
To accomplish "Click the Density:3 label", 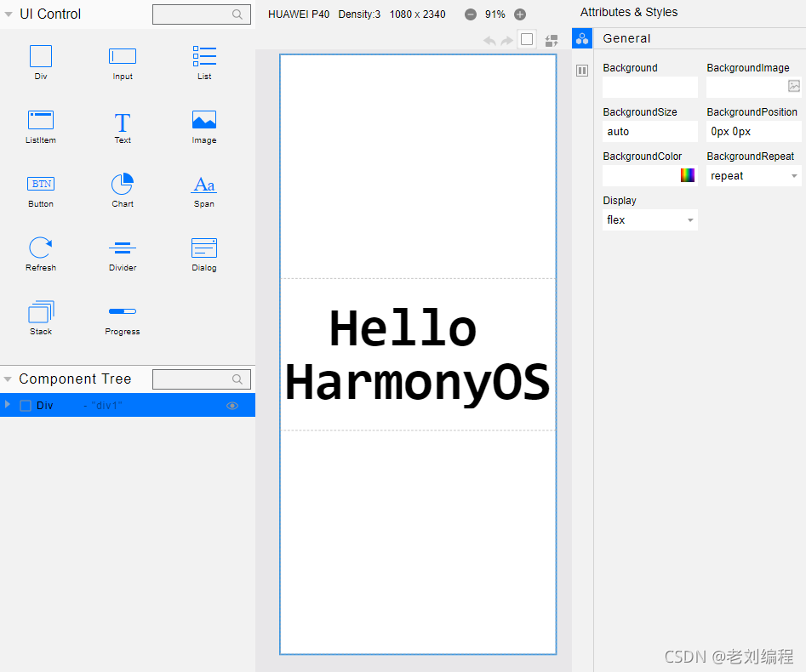I will 359,14.
